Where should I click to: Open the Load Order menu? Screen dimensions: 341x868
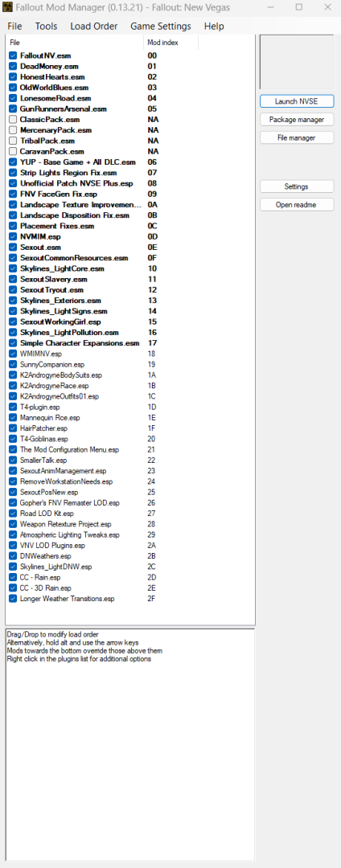(93, 26)
